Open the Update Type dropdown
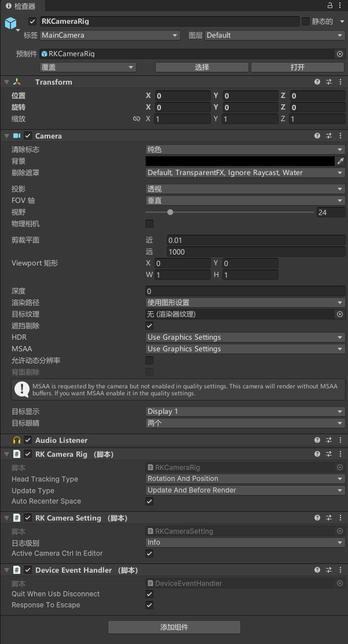 [246, 490]
